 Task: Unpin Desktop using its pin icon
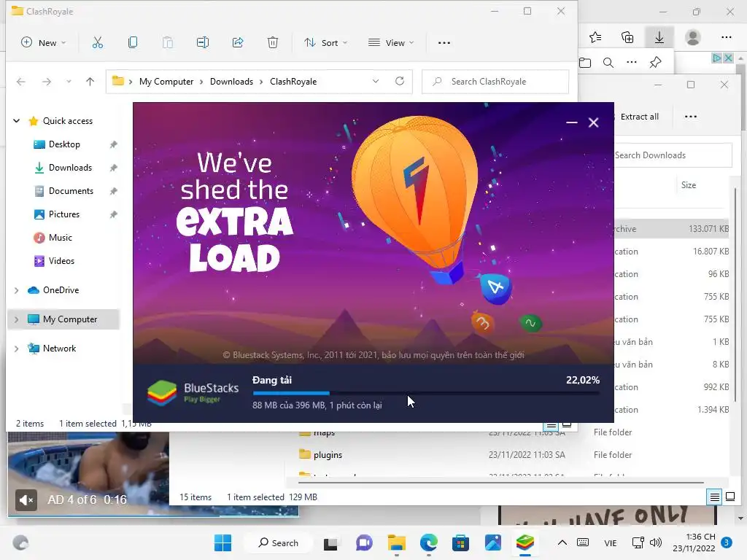pyautogui.click(x=113, y=144)
